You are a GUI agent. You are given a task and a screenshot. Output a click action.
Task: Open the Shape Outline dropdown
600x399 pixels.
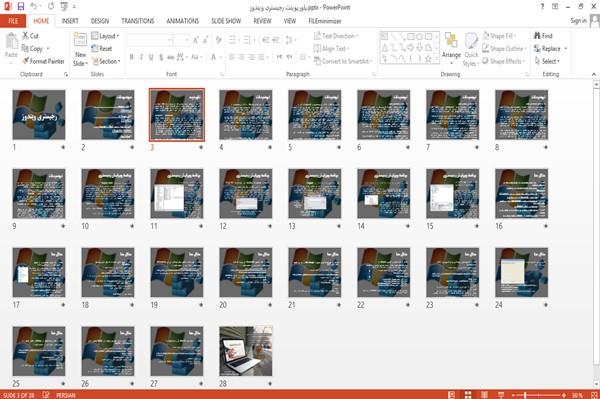[504, 49]
